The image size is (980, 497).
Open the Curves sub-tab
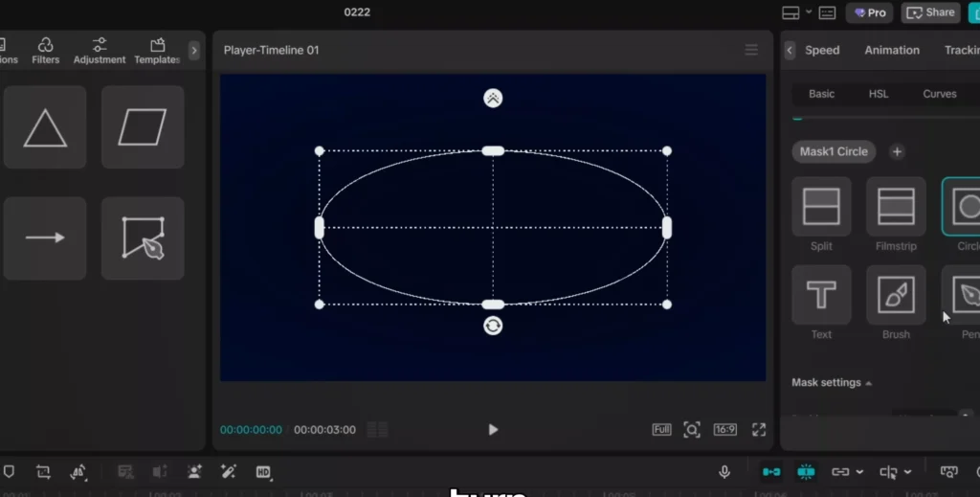pyautogui.click(x=940, y=94)
